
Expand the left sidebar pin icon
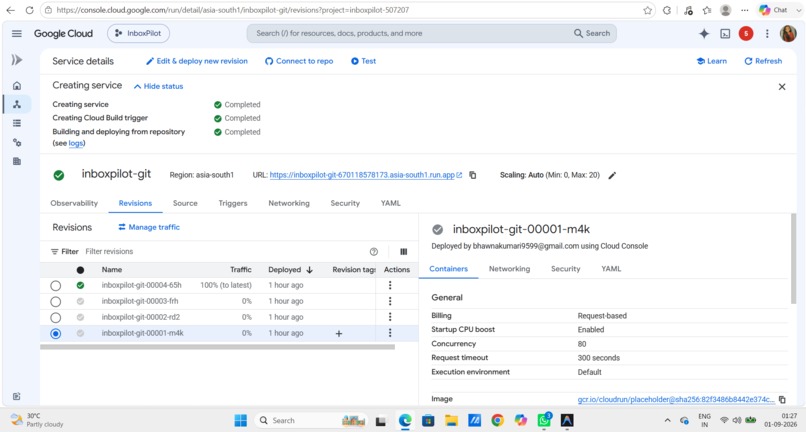[17, 60]
